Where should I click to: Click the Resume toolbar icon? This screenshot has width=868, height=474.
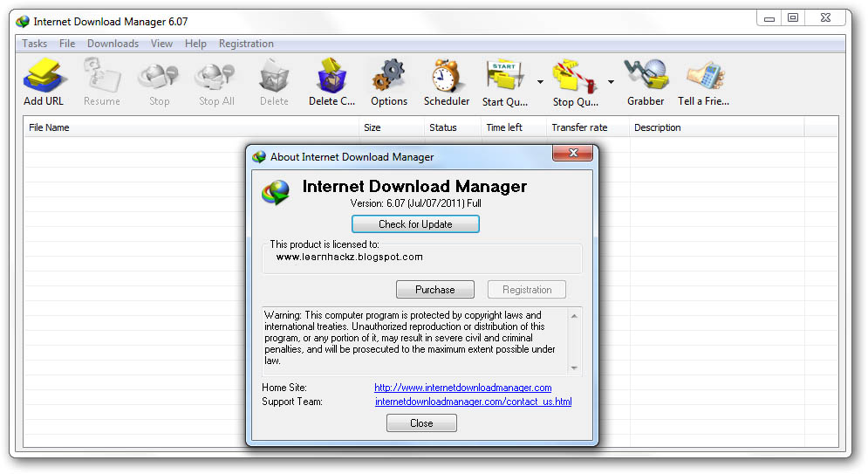[102, 76]
